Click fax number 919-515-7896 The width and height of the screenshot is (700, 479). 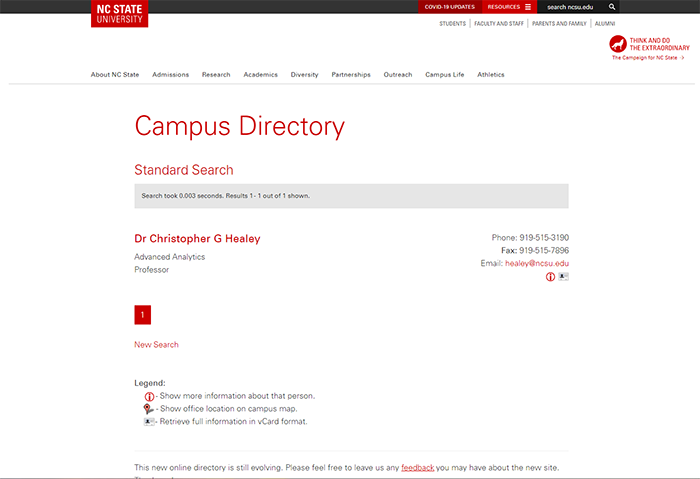tap(544, 250)
